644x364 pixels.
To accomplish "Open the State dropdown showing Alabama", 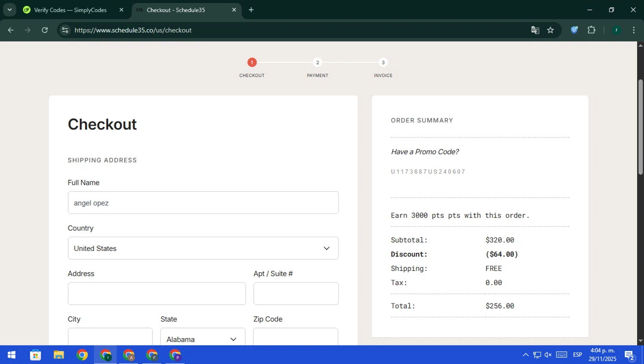I will (x=203, y=337).
